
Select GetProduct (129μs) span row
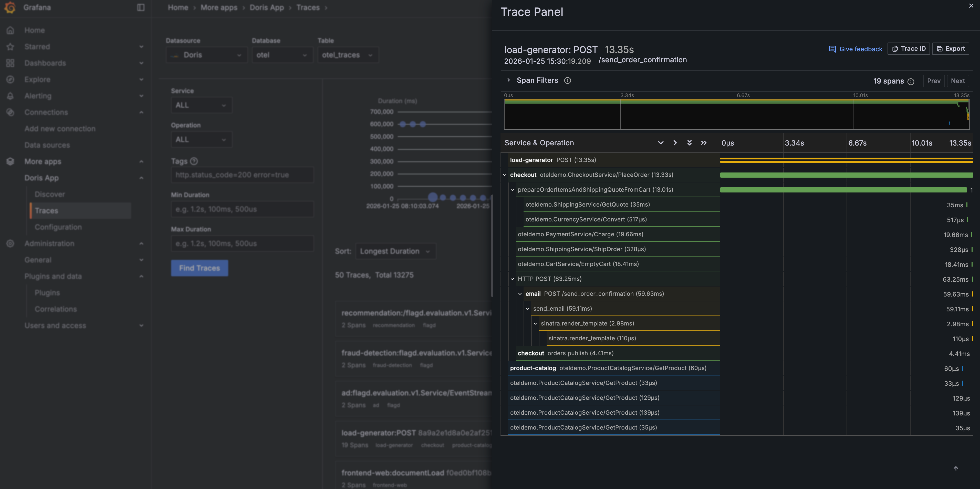pyautogui.click(x=614, y=398)
